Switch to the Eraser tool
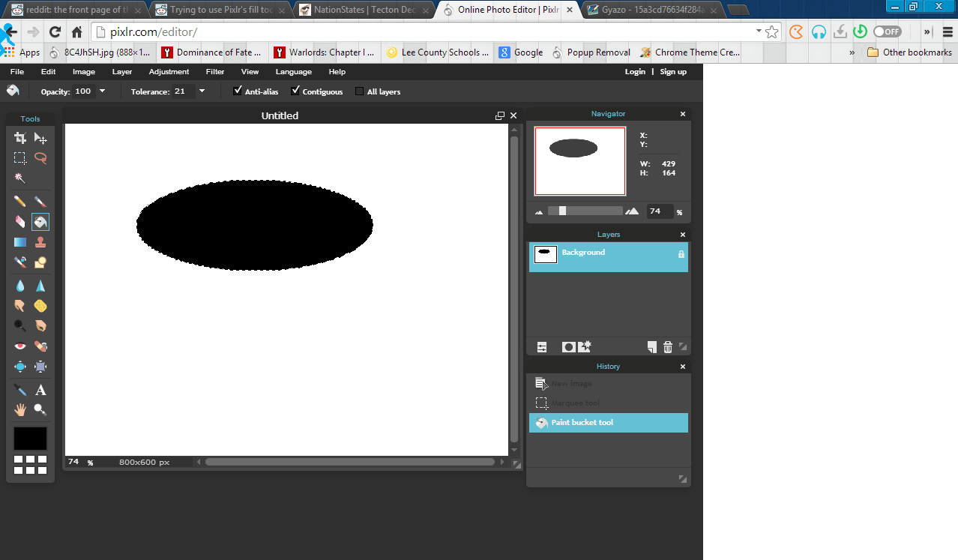The image size is (958, 560). [19, 221]
